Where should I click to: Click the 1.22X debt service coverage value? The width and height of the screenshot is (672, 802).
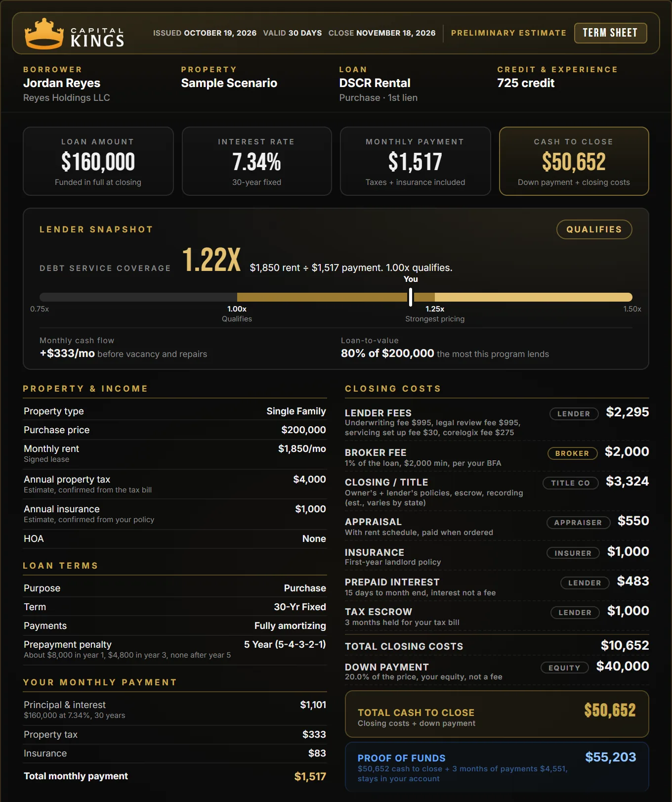point(211,260)
